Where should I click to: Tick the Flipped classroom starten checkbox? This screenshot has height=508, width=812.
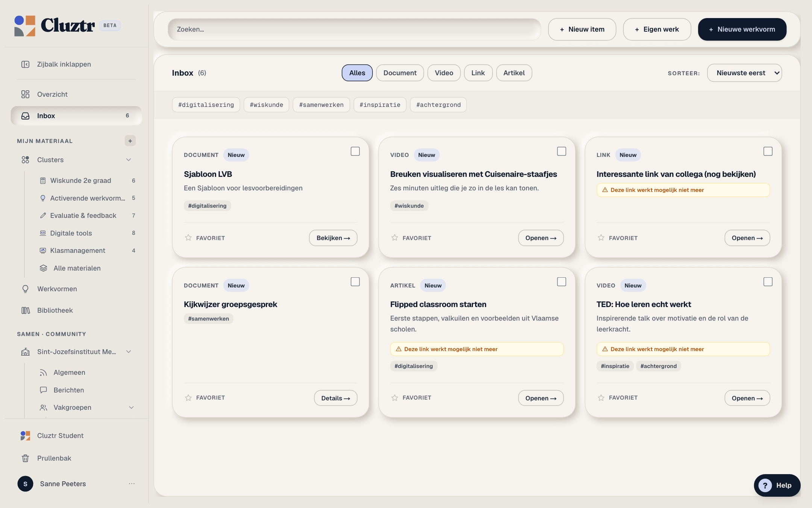click(x=562, y=282)
